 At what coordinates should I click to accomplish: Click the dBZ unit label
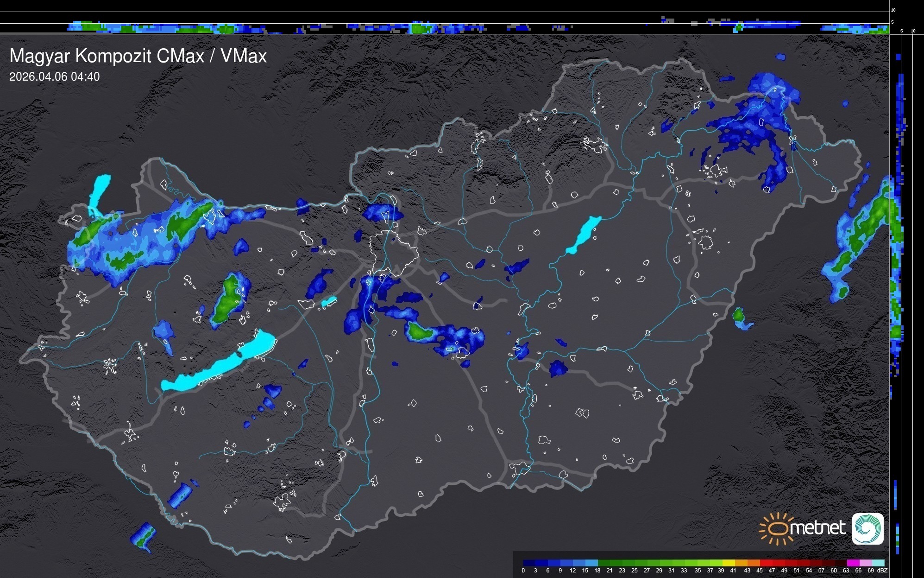(882, 571)
